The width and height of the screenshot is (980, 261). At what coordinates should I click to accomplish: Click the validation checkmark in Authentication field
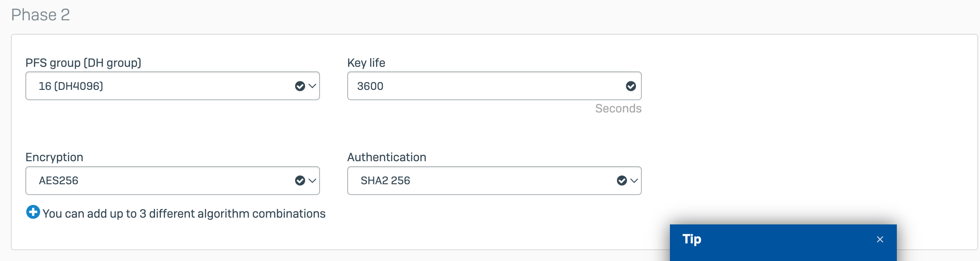(622, 181)
